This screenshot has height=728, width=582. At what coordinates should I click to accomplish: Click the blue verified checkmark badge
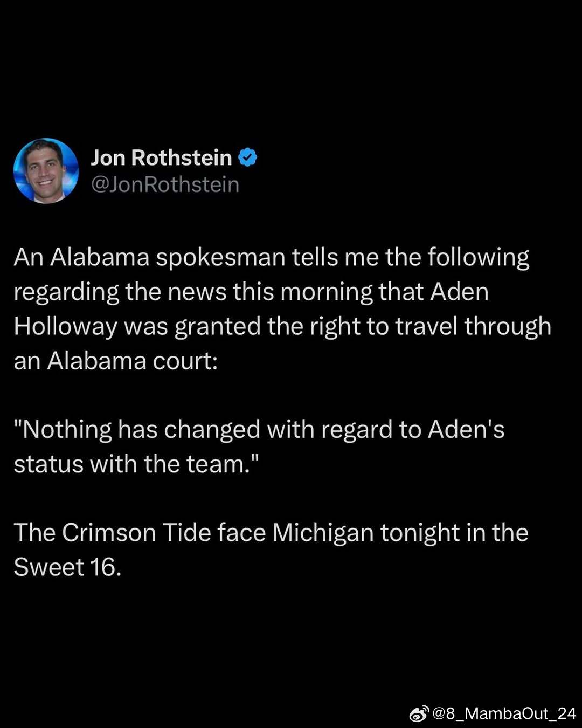click(x=248, y=157)
